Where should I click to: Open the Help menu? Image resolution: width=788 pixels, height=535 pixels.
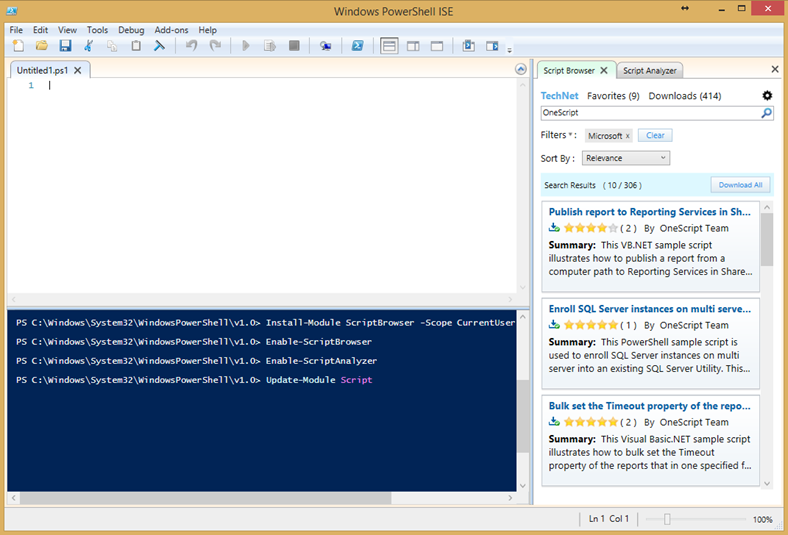208,30
